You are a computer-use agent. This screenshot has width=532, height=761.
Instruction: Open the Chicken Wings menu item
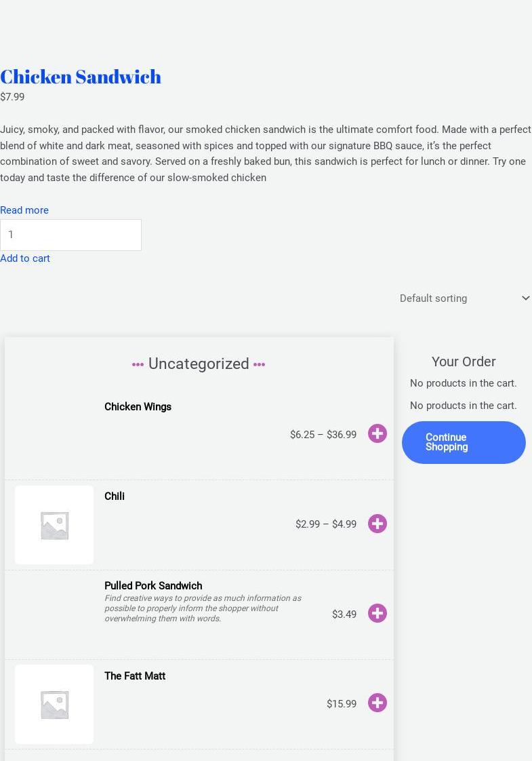point(138,407)
